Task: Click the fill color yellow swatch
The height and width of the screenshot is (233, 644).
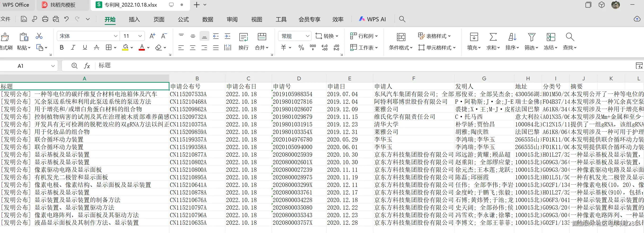Action: point(125,47)
